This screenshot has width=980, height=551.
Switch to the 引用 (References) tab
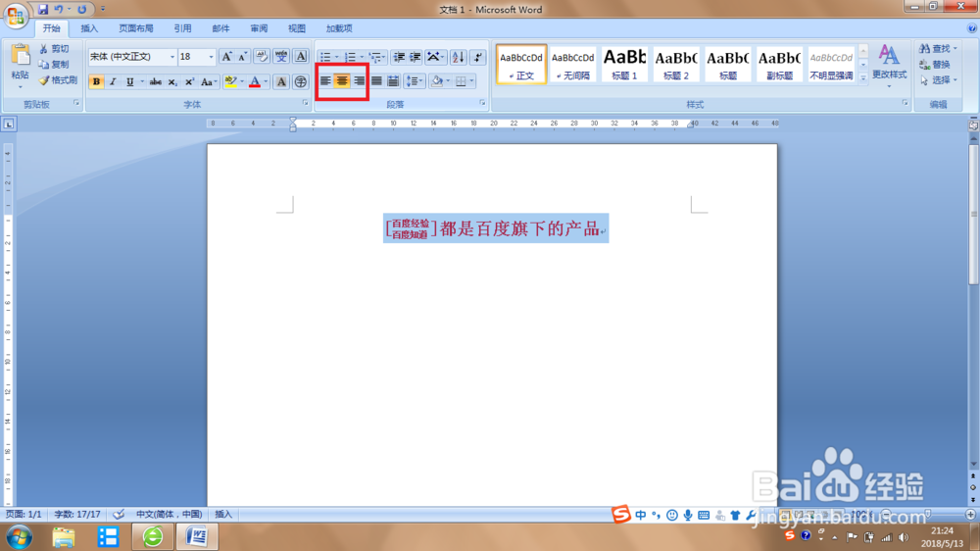182,28
